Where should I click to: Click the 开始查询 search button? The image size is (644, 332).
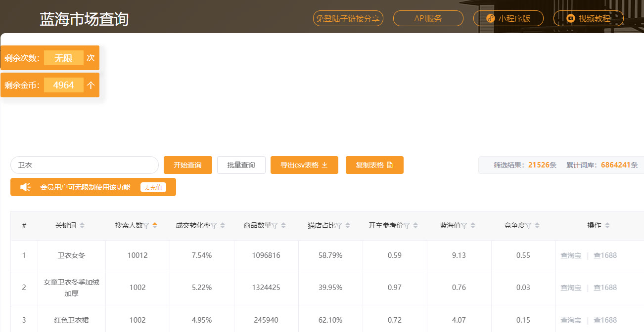(188, 165)
